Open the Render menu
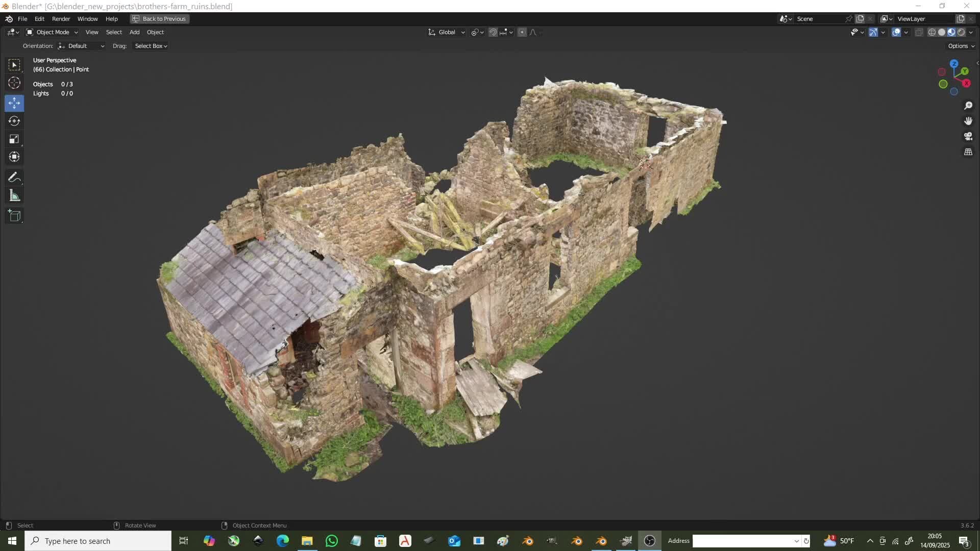Viewport: 980px width, 551px height. click(61, 19)
